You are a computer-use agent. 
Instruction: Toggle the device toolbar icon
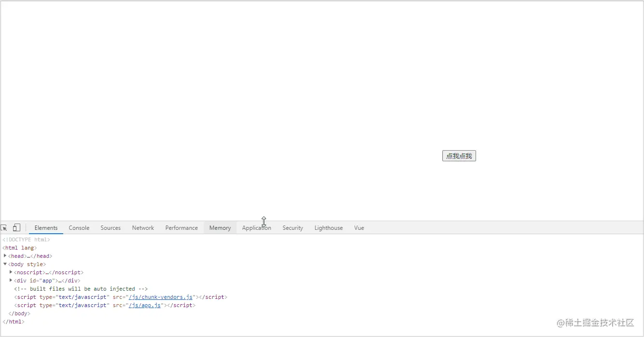16,227
